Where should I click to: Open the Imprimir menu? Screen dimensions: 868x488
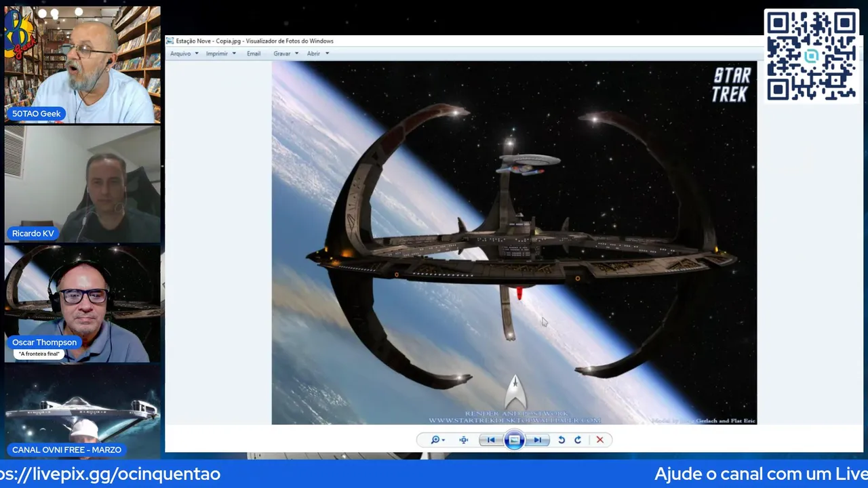220,54
